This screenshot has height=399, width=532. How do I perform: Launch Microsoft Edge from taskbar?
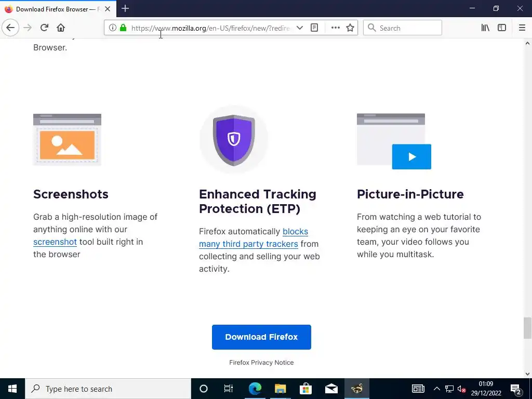click(x=255, y=389)
